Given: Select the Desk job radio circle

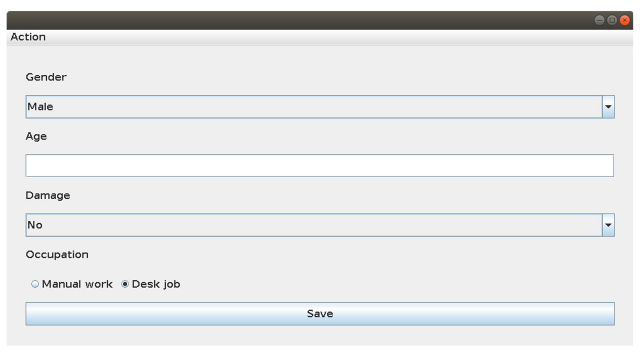Looking at the screenshot, I should pos(125,284).
